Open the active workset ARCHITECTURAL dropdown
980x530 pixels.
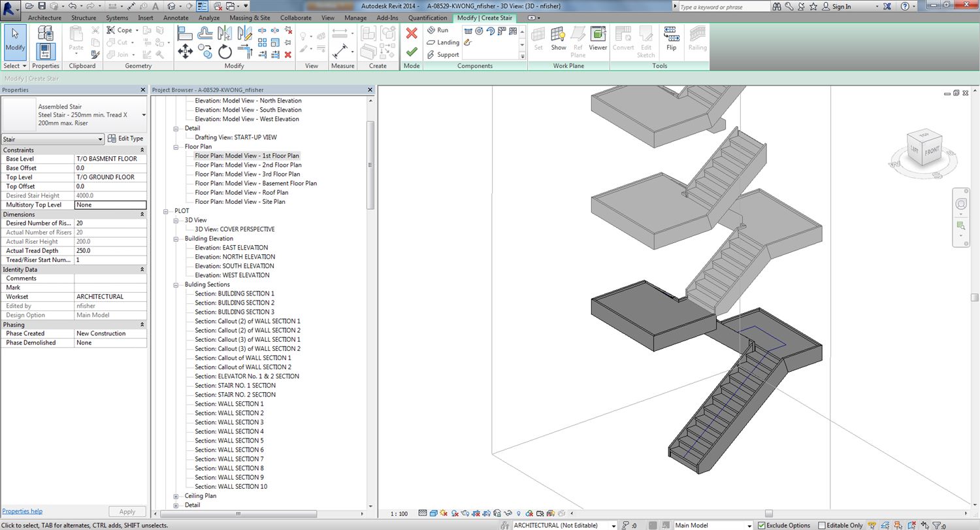(x=613, y=525)
